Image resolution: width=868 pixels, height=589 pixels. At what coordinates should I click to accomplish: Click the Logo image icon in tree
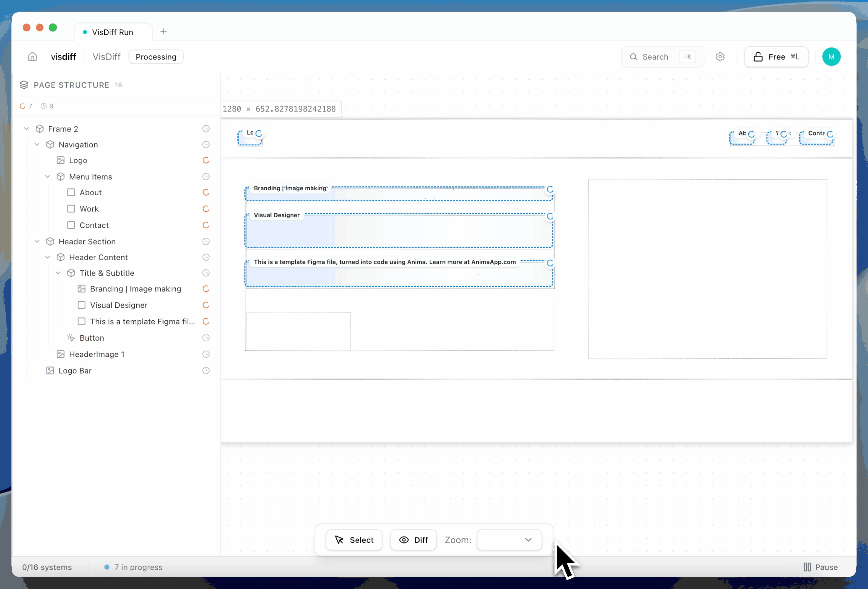pyautogui.click(x=61, y=161)
